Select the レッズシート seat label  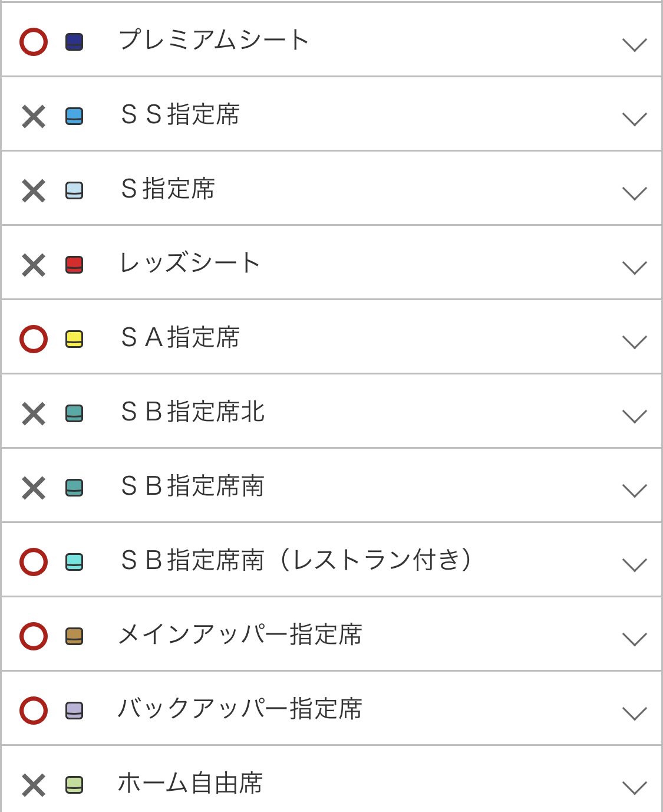point(190,263)
